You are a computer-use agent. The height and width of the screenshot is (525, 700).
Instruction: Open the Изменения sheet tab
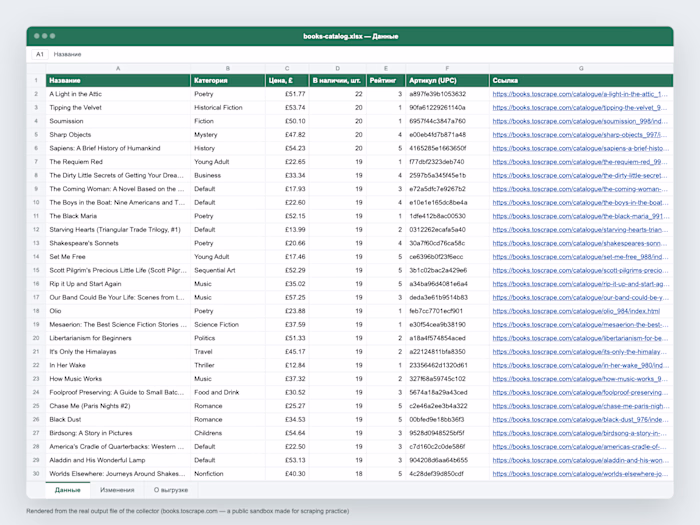(x=117, y=490)
